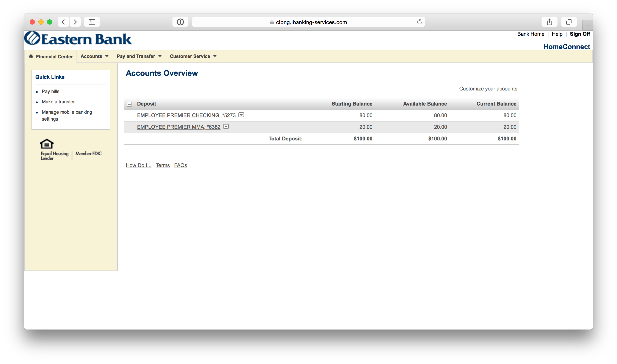The width and height of the screenshot is (617, 364).
Task: Click the Equal Housing Lender icon
Action: (x=47, y=144)
